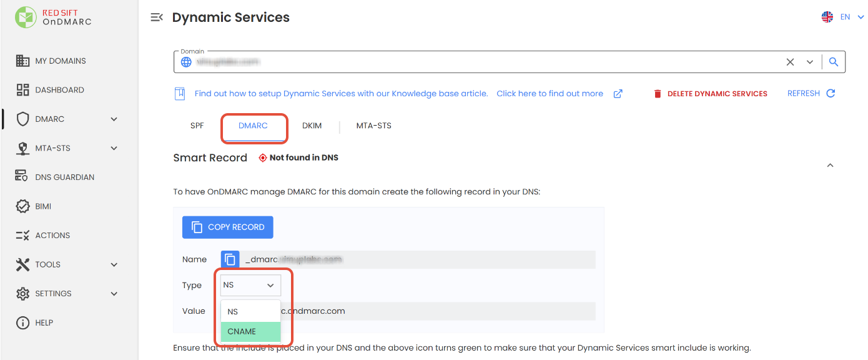Expand the MTA-STS sidebar chevron
This screenshot has width=868, height=360.
point(114,148)
